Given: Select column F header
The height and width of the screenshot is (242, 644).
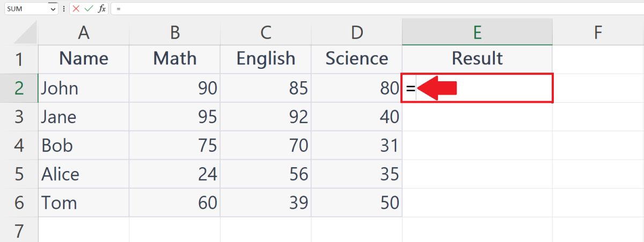Looking at the screenshot, I should point(598,33).
